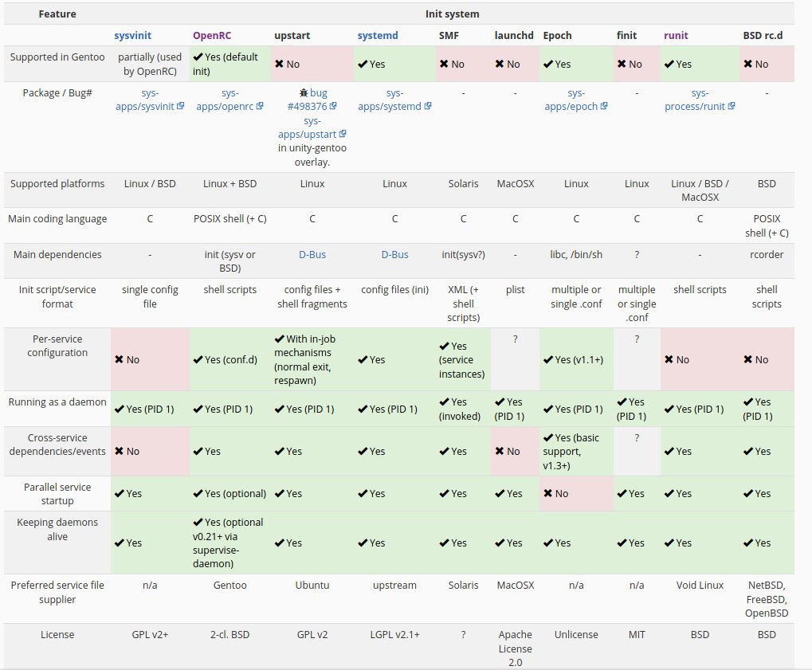Open the OpenRC column header link

coord(212,35)
